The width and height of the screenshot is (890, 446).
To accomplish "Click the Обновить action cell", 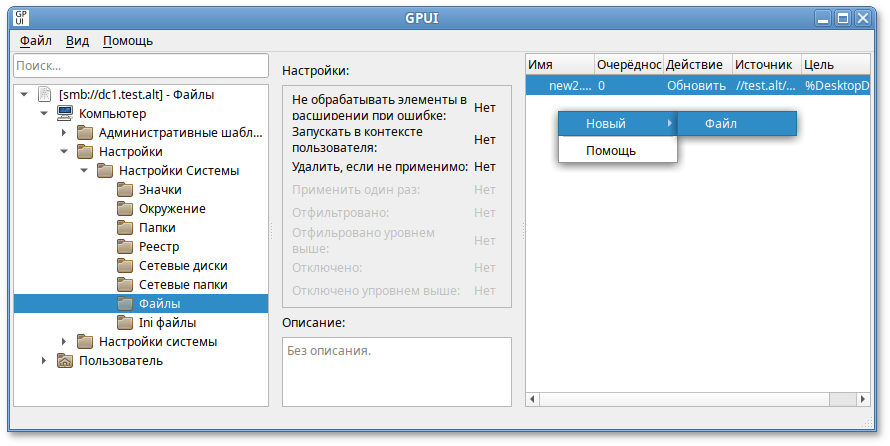I will (x=698, y=86).
